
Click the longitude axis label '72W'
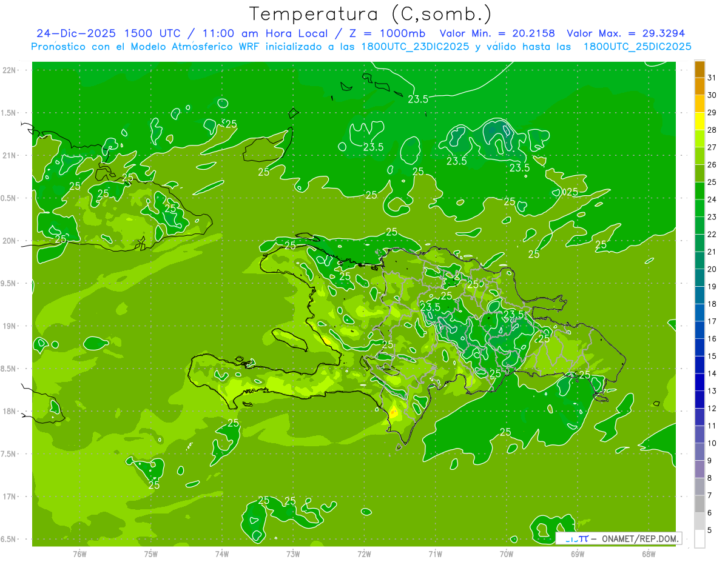(365, 554)
